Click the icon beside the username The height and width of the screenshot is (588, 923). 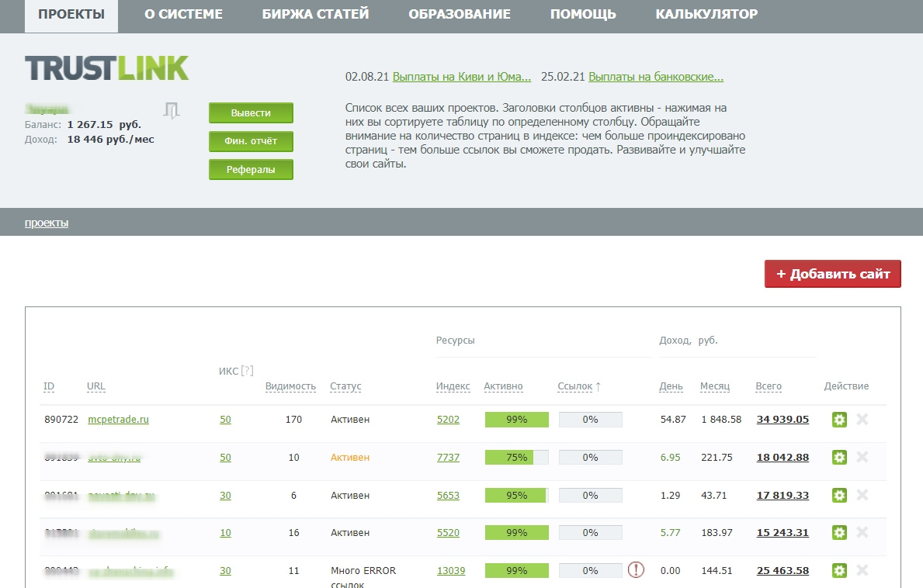tap(172, 111)
